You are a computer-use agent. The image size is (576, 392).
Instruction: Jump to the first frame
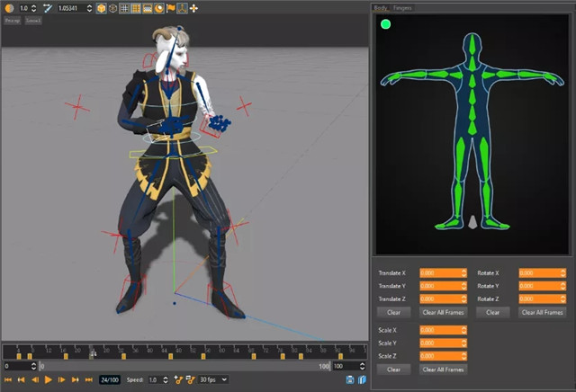pyautogui.click(x=8, y=380)
